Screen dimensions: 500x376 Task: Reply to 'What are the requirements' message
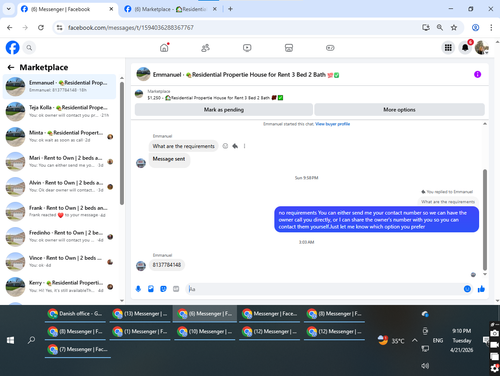click(235, 146)
